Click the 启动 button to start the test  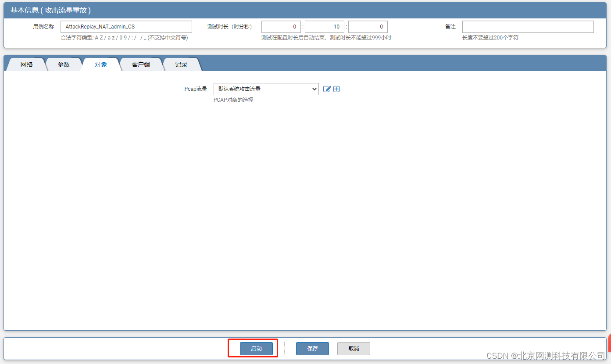(x=256, y=349)
